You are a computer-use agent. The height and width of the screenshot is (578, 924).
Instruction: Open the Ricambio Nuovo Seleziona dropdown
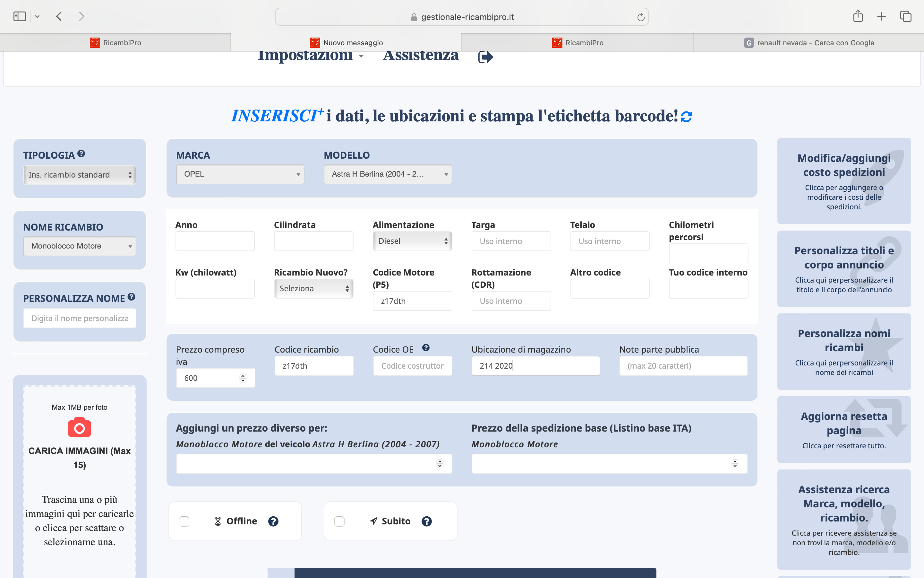313,289
